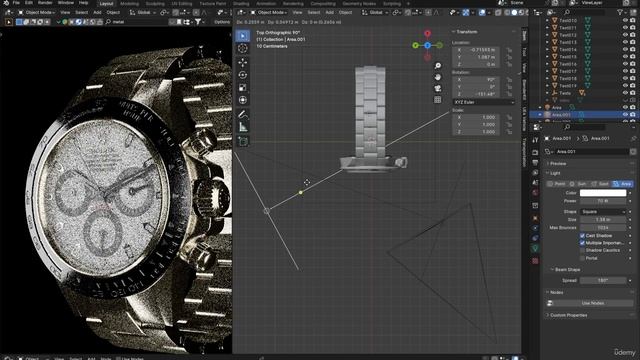Select the combined Transform tool
Screen dimensions: 640x360
[x=242, y=100]
